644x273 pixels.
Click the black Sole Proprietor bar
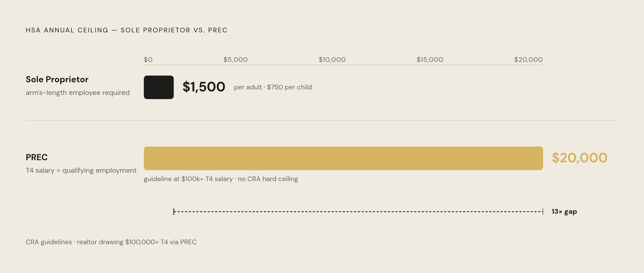(x=158, y=87)
